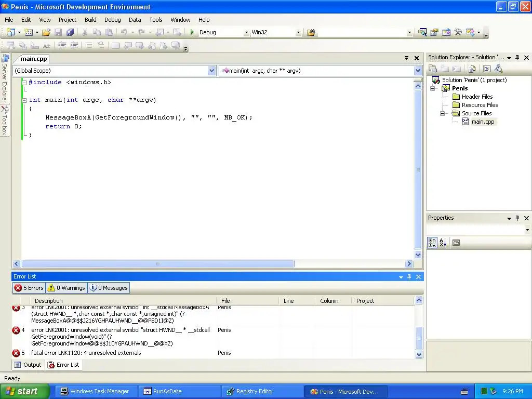Collapse the main function code block
532x399 pixels.
[24, 100]
